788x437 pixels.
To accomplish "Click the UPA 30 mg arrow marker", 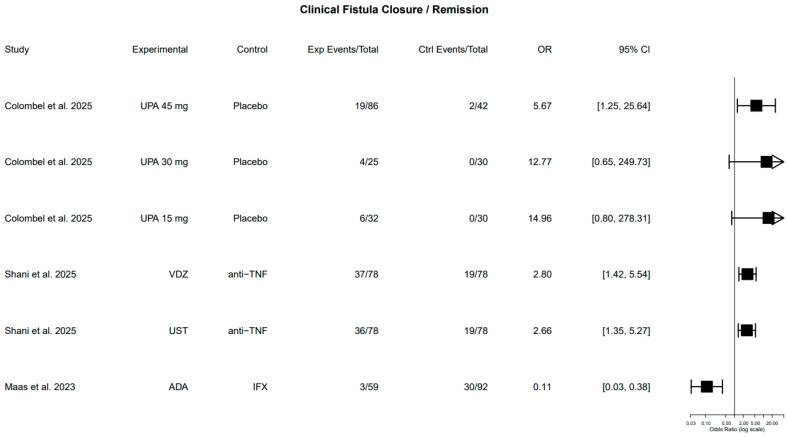I will coord(777,162).
